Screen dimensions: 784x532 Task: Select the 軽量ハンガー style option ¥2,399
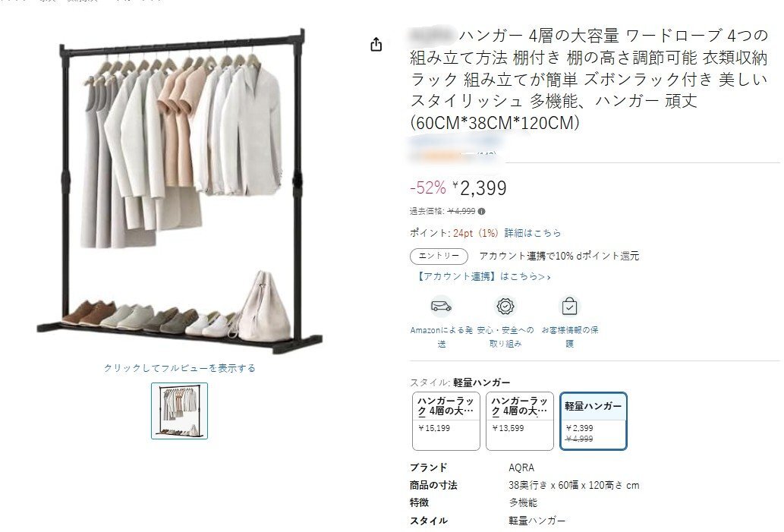point(593,421)
